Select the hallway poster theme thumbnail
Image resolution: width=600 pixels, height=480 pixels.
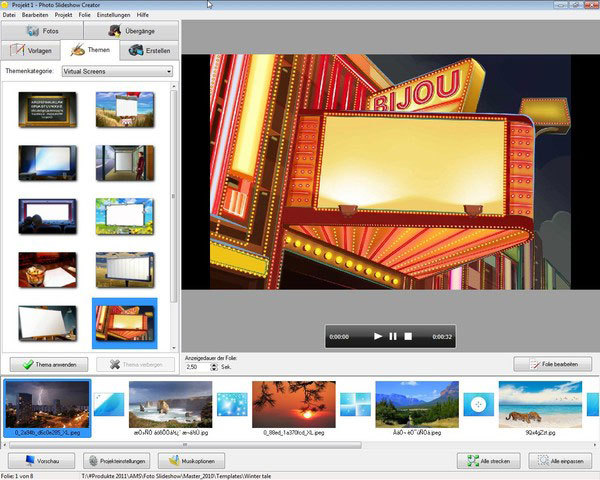click(125, 163)
